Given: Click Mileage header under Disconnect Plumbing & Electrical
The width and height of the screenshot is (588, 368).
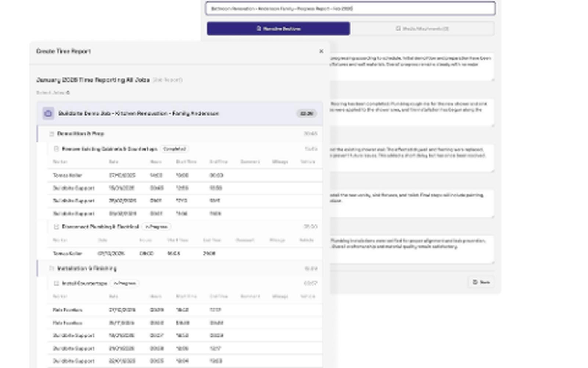Looking at the screenshot, I should [277, 240].
